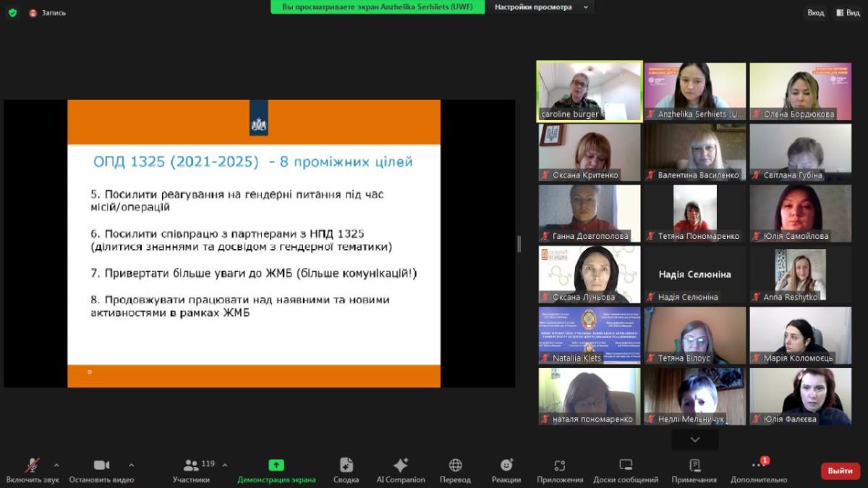This screenshot has height=488, width=868.
Task: Click muted mic icon by Оксана Критенко
Action: click(x=545, y=175)
